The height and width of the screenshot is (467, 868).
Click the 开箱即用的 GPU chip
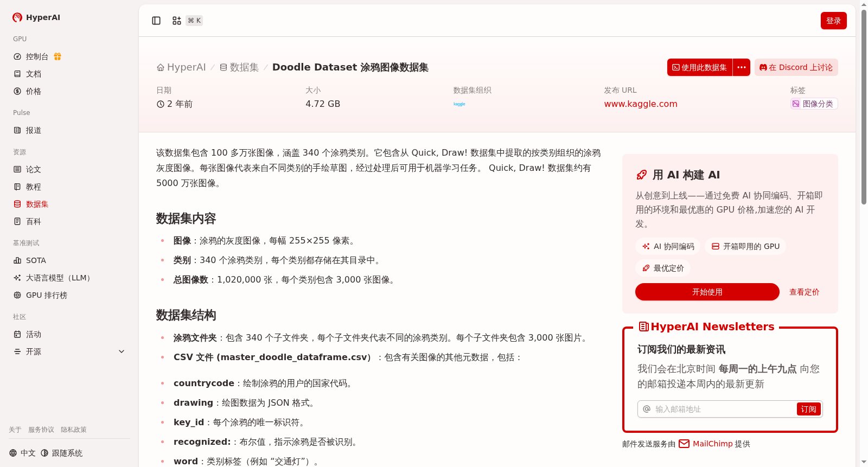(745, 246)
